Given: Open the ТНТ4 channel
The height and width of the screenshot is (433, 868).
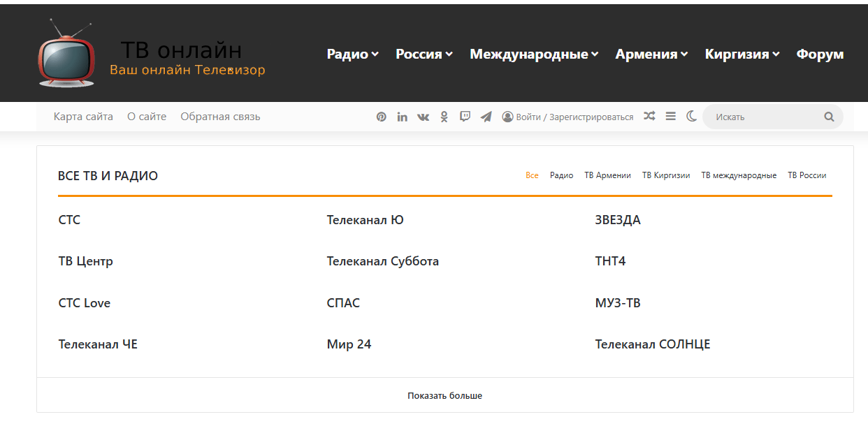Looking at the screenshot, I should [610, 261].
